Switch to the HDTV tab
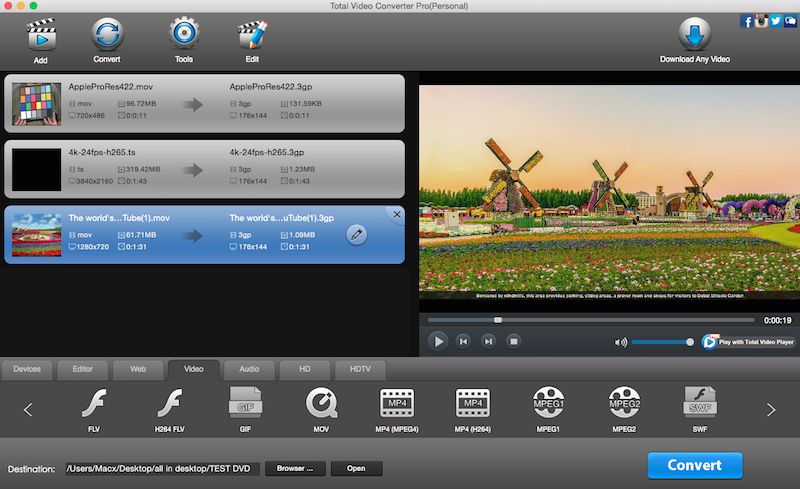Image resolution: width=800 pixels, height=489 pixels. pos(360,370)
